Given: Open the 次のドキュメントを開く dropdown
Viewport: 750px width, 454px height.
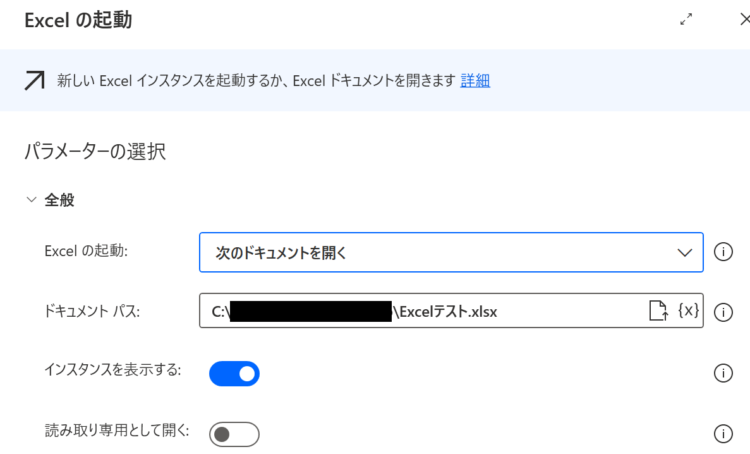Looking at the screenshot, I should 451,252.
